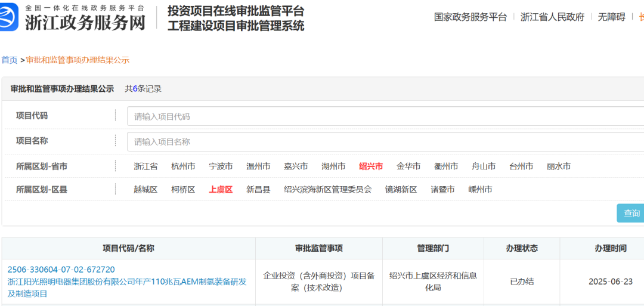Go to 首页 breadcrumb
The image size is (644, 306).
tap(10, 60)
